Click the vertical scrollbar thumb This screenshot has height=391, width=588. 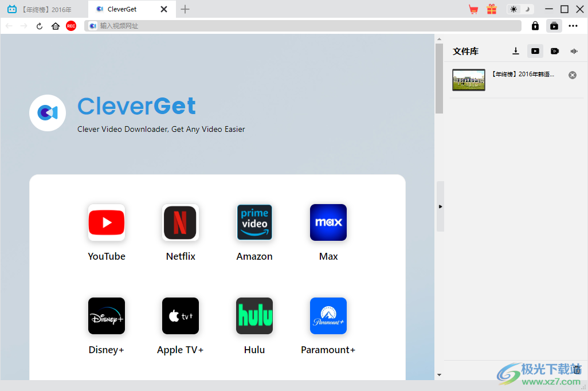coord(439,79)
